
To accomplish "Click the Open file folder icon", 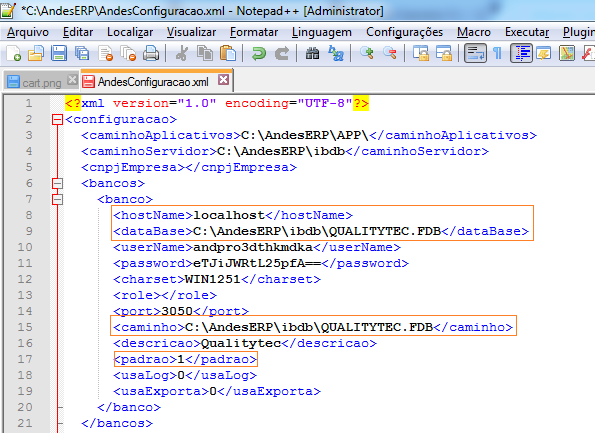I will 36,53.
